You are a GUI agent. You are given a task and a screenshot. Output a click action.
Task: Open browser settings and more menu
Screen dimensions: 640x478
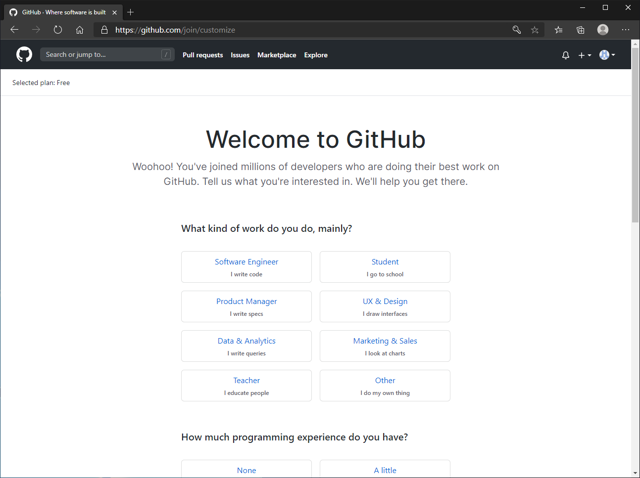(625, 30)
